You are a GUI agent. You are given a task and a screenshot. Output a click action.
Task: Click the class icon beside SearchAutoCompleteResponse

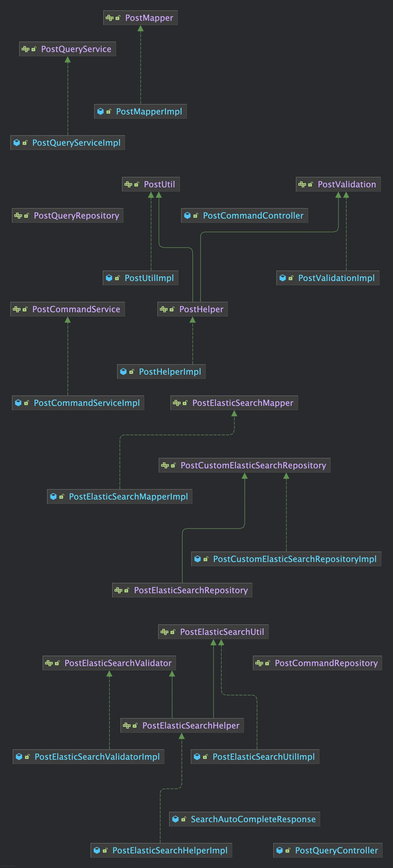point(175,820)
